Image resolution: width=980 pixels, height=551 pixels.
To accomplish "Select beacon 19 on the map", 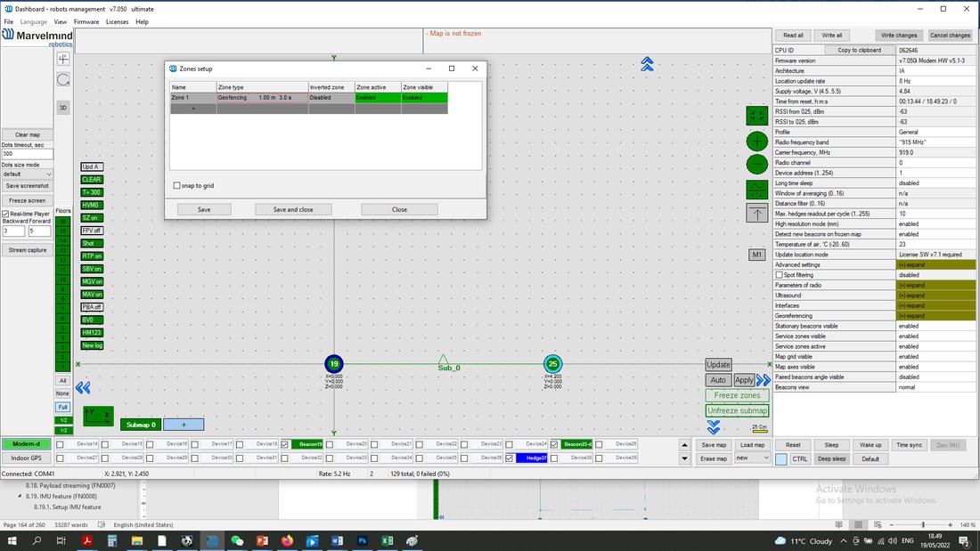I will pos(334,363).
